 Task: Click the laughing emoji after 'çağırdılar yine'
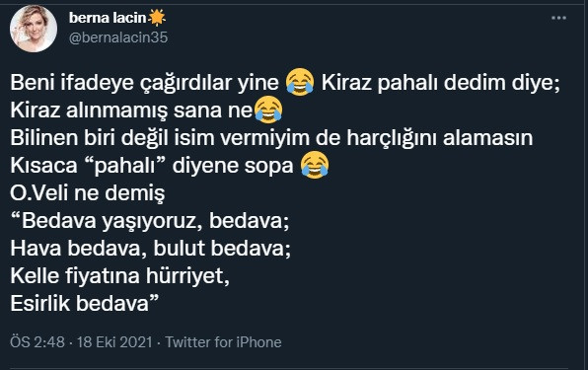300,82
